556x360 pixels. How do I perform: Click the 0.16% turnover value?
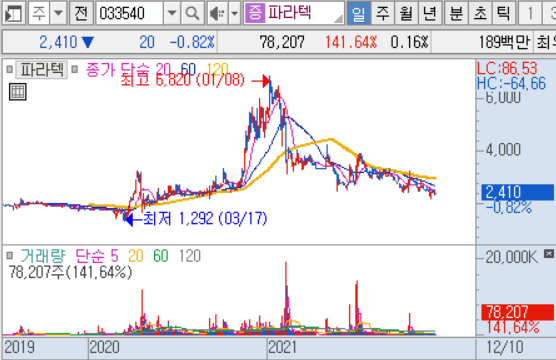(x=410, y=43)
